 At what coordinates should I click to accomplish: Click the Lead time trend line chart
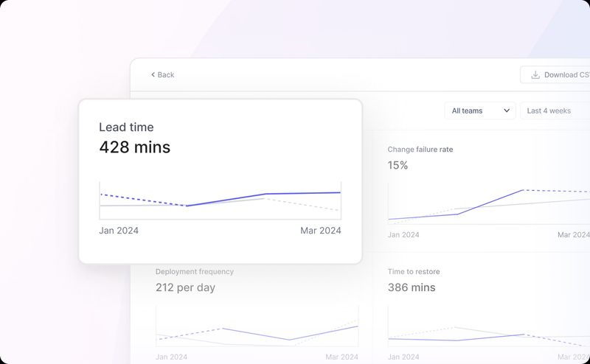point(220,200)
